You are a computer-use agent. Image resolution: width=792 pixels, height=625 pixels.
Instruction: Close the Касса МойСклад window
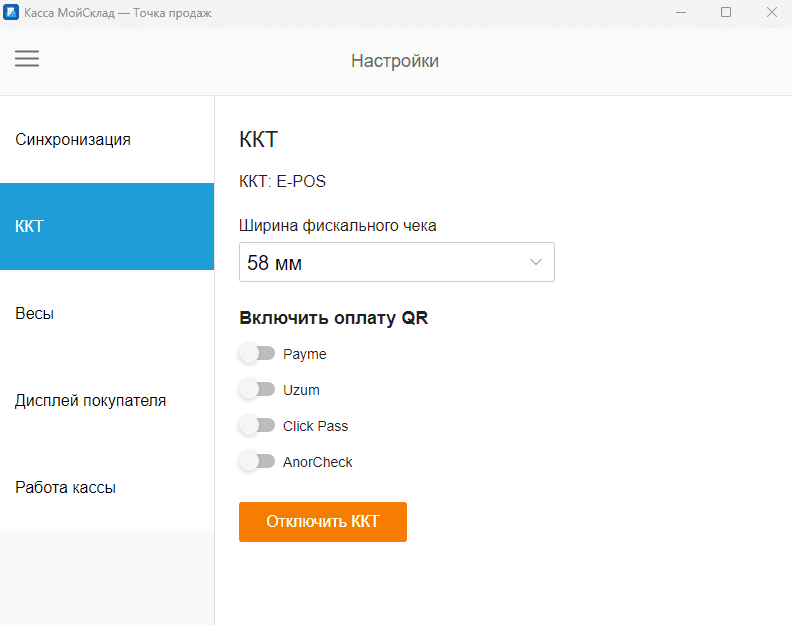pos(771,13)
